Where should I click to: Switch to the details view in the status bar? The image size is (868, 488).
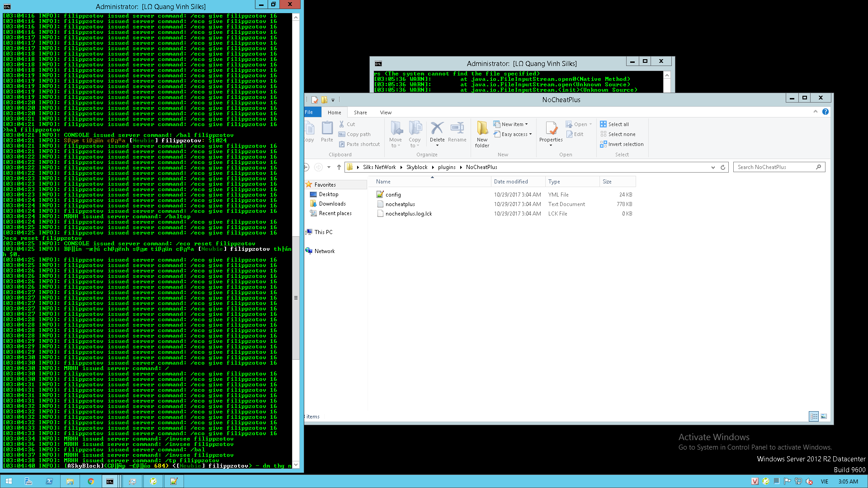pyautogui.click(x=814, y=416)
